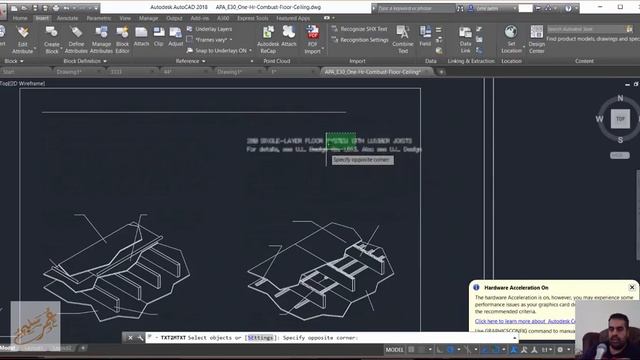Click the Create Block tool
This screenshot has height=360, width=640.
[x=51, y=40]
